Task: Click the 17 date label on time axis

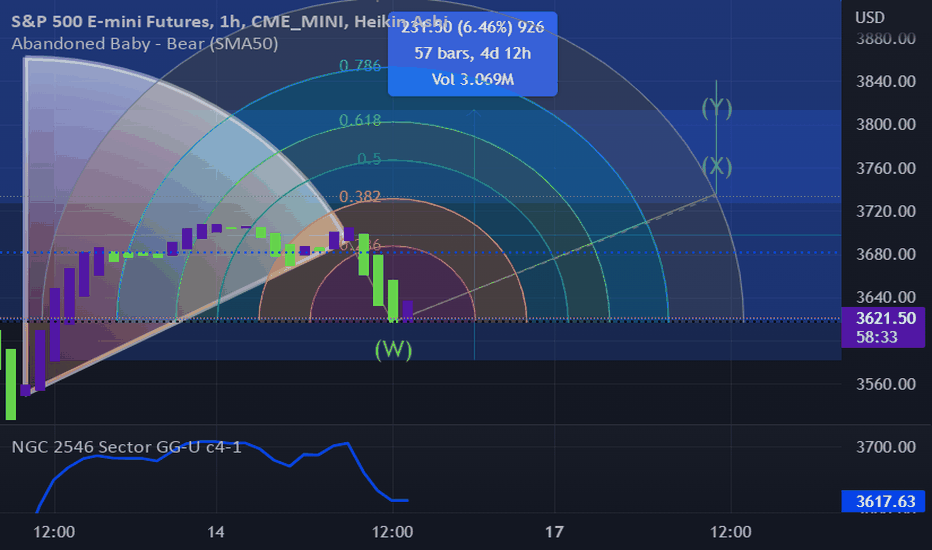Action: 554,532
